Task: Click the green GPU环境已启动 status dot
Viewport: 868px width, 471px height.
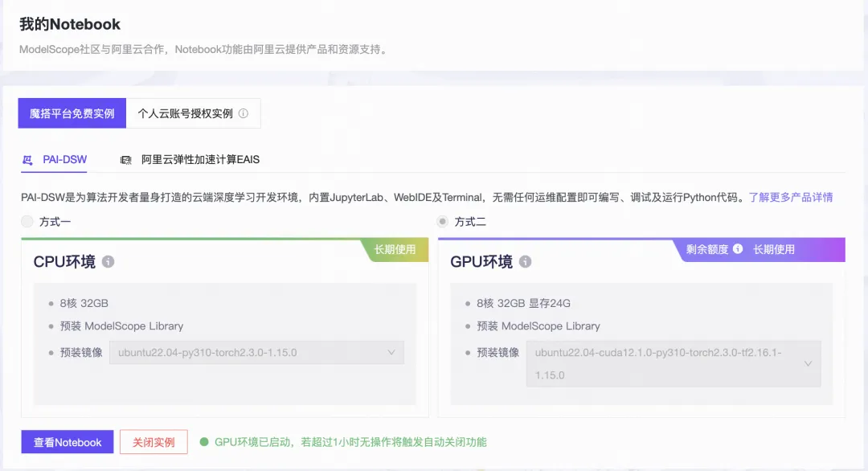Action: pyautogui.click(x=204, y=442)
